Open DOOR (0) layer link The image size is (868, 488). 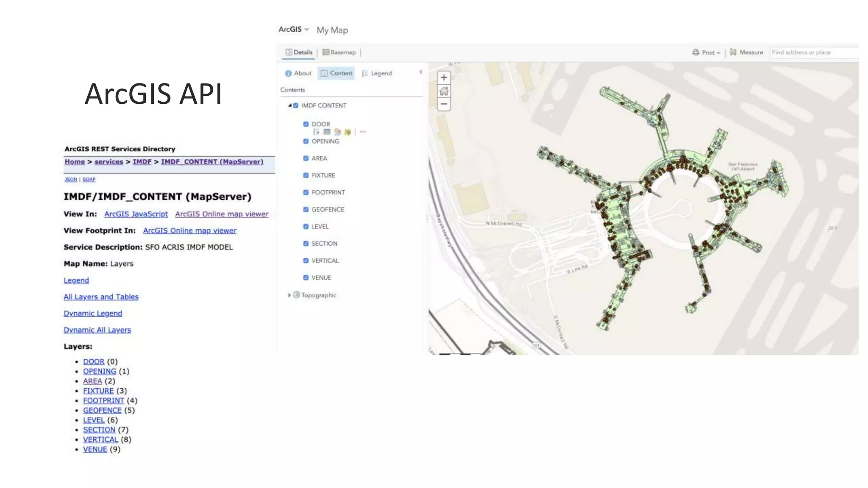(94, 362)
